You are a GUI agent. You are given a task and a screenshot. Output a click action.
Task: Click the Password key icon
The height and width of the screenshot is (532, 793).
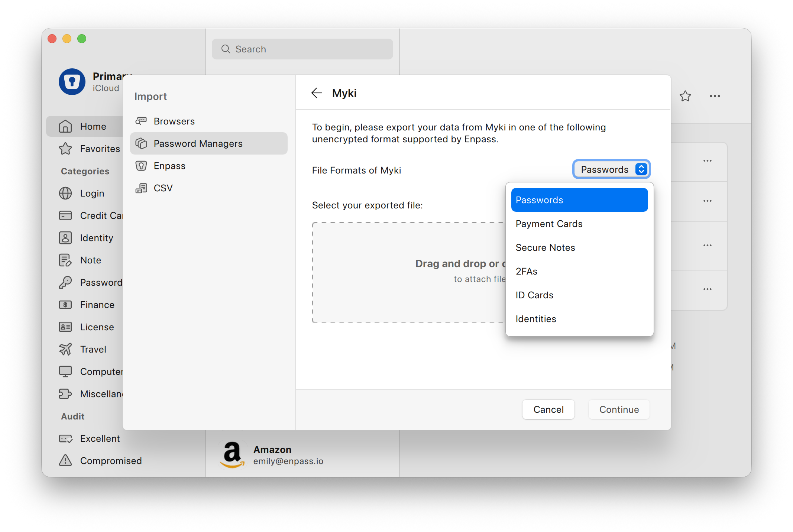point(65,282)
